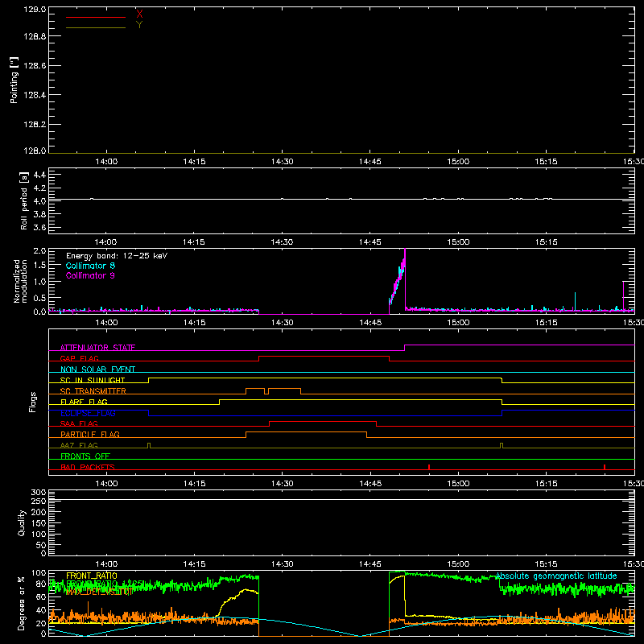Click the first BAD_PACKETS spike near 14:55

pyautogui.click(x=429, y=467)
